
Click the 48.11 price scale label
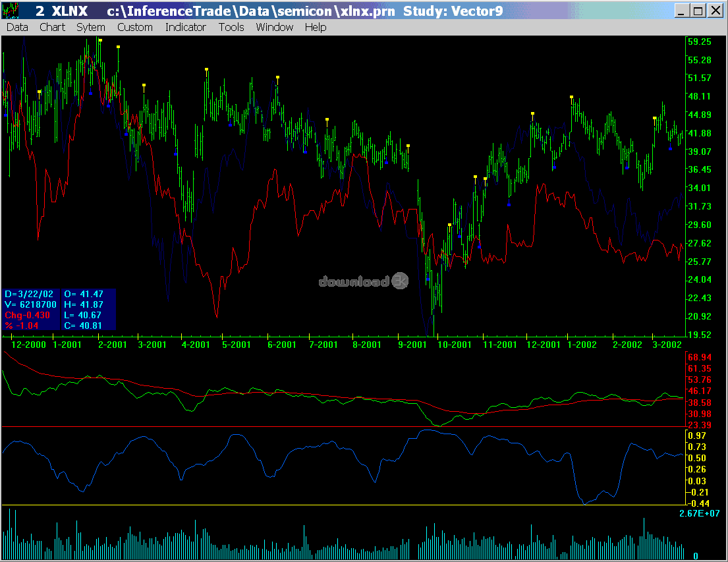(x=700, y=97)
